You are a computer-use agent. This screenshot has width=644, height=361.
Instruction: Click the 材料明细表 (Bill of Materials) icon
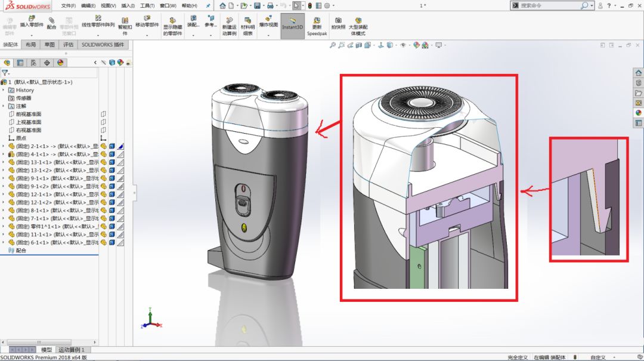point(247,26)
